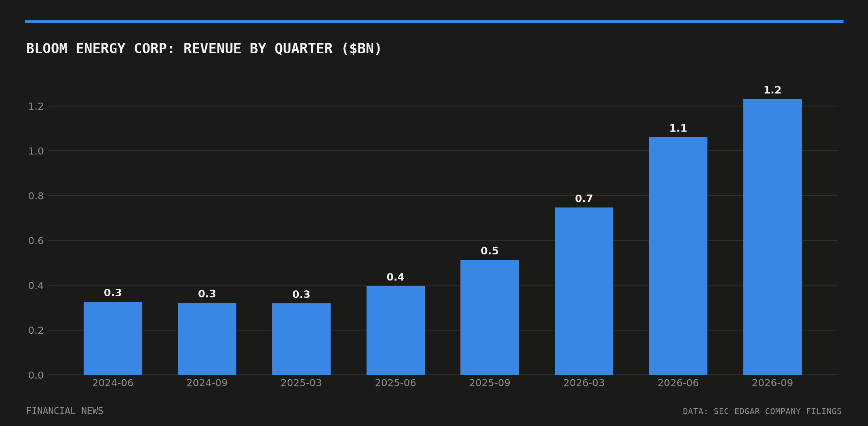Click the x-axis label '2026-09'
The image size is (868, 426).
[x=773, y=383]
